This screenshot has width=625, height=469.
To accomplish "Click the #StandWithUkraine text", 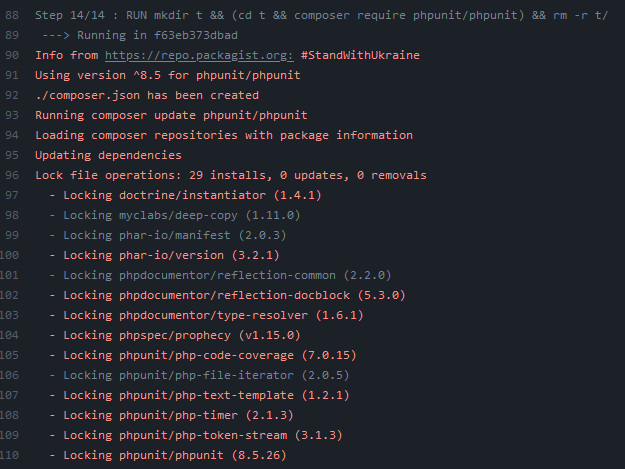I will pos(360,55).
